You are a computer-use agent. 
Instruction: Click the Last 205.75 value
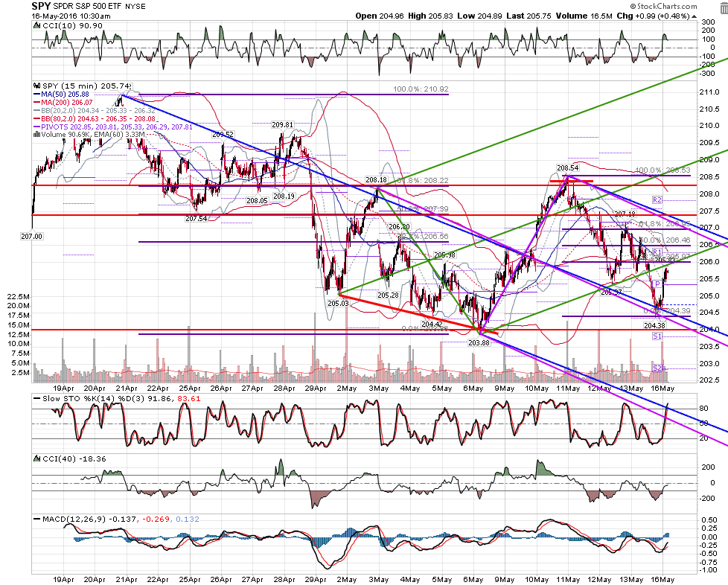[x=529, y=16]
